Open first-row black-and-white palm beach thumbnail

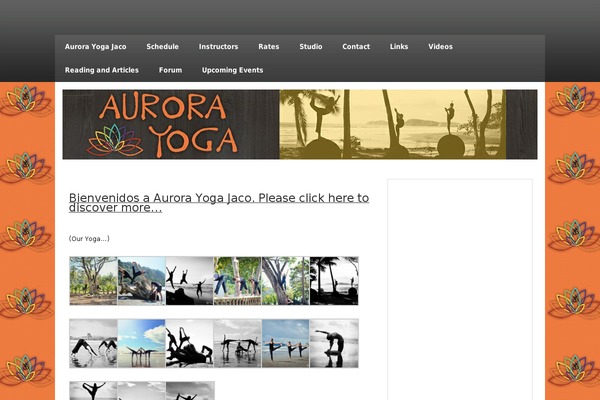tap(334, 281)
